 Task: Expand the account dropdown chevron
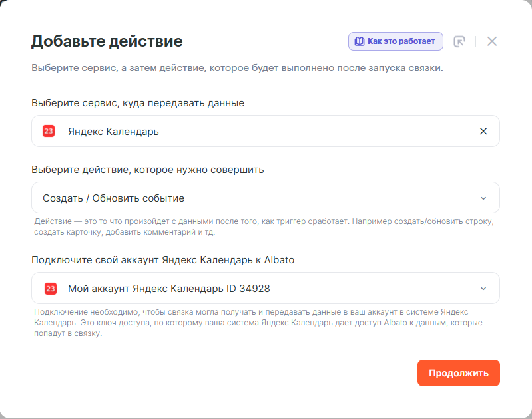(483, 289)
